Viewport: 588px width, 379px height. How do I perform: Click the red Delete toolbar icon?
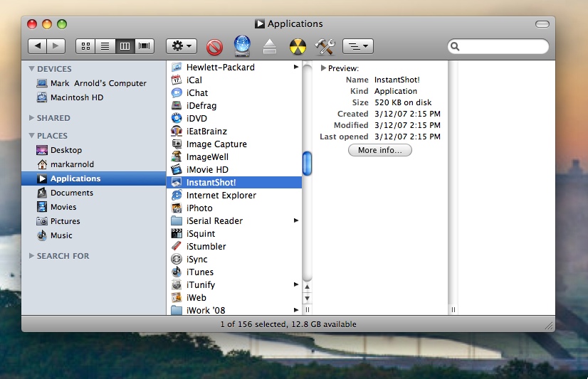pyautogui.click(x=214, y=47)
